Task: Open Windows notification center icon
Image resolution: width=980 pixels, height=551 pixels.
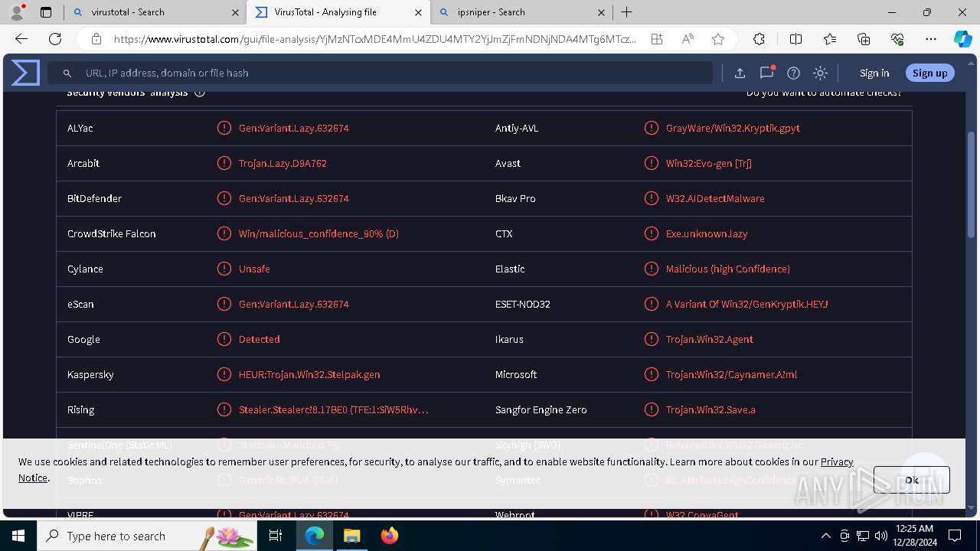Action: click(x=955, y=536)
